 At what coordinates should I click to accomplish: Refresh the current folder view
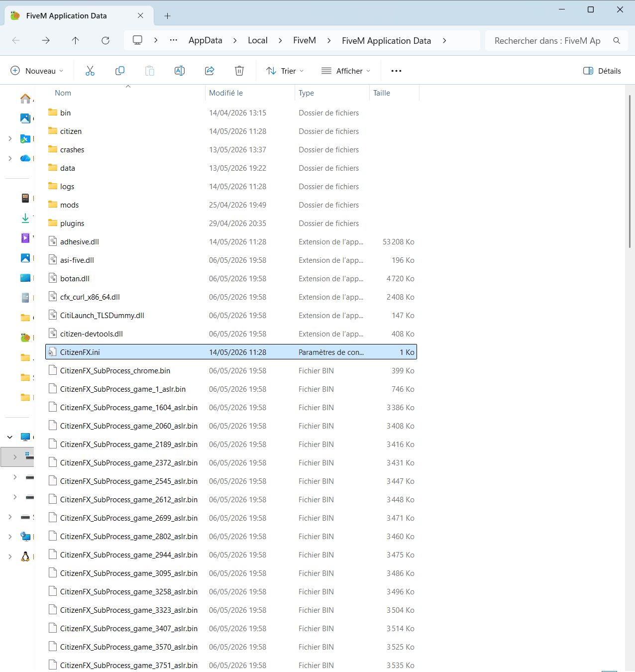pyautogui.click(x=106, y=40)
